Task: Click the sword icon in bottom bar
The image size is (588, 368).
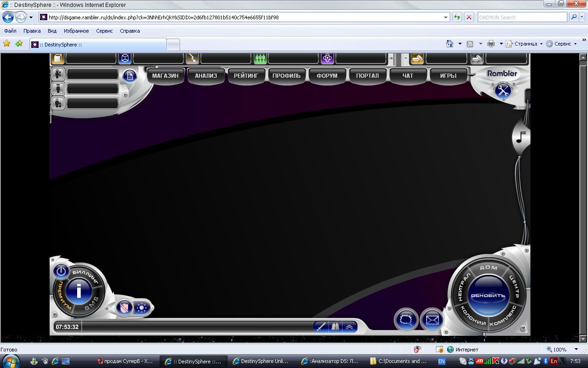Action: (x=321, y=327)
